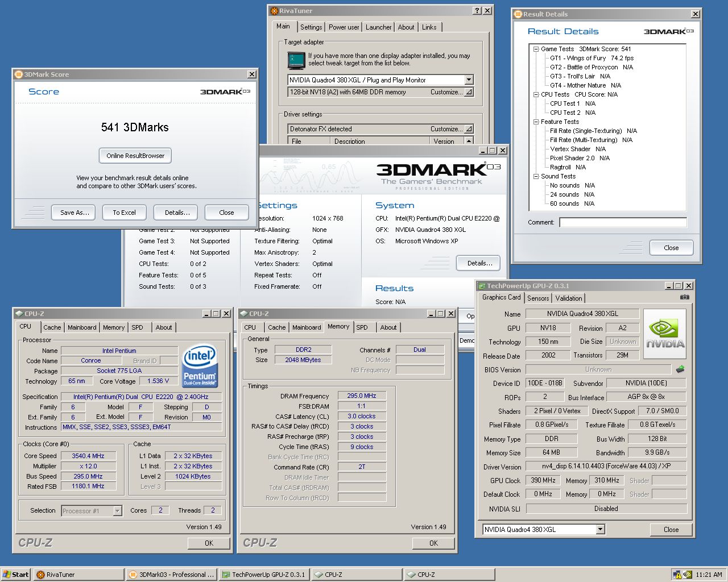Switch to the RivaTuner Power user tab

pos(344,27)
